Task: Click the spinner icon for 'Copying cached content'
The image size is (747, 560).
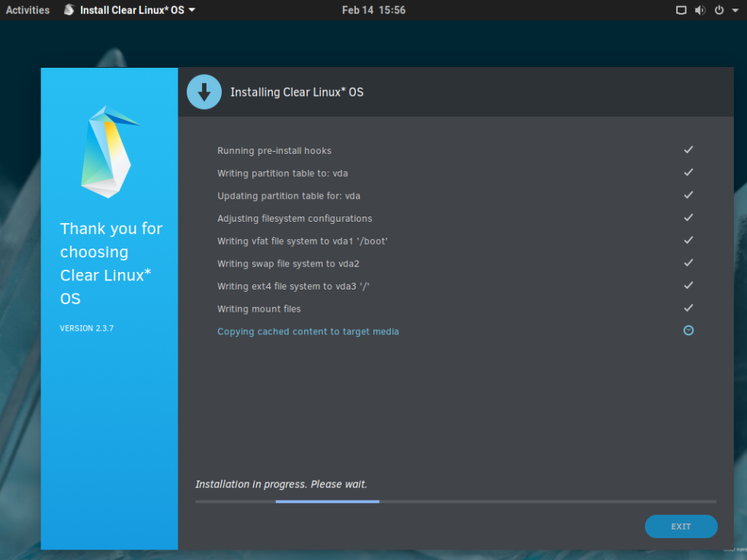Action: [x=688, y=330]
